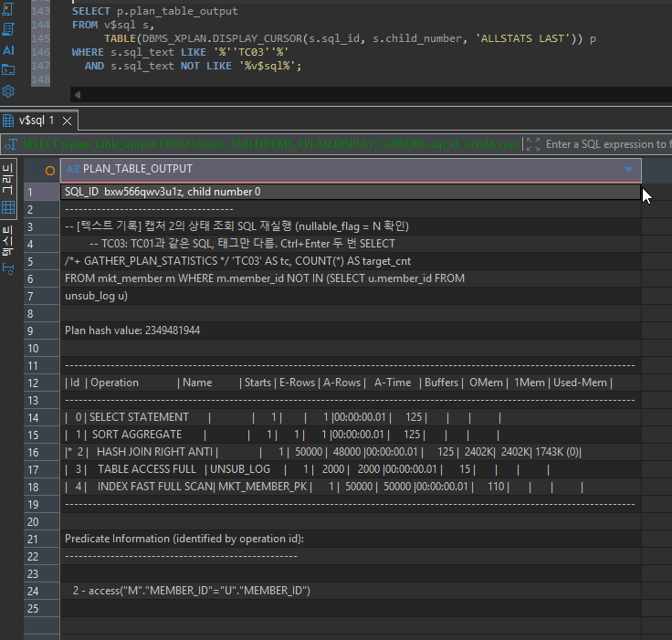Viewport: 672px width, 640px height.
Task: Select the 'FROM mkt_member m WHERE' row
Action: click(x=351, y=278)
